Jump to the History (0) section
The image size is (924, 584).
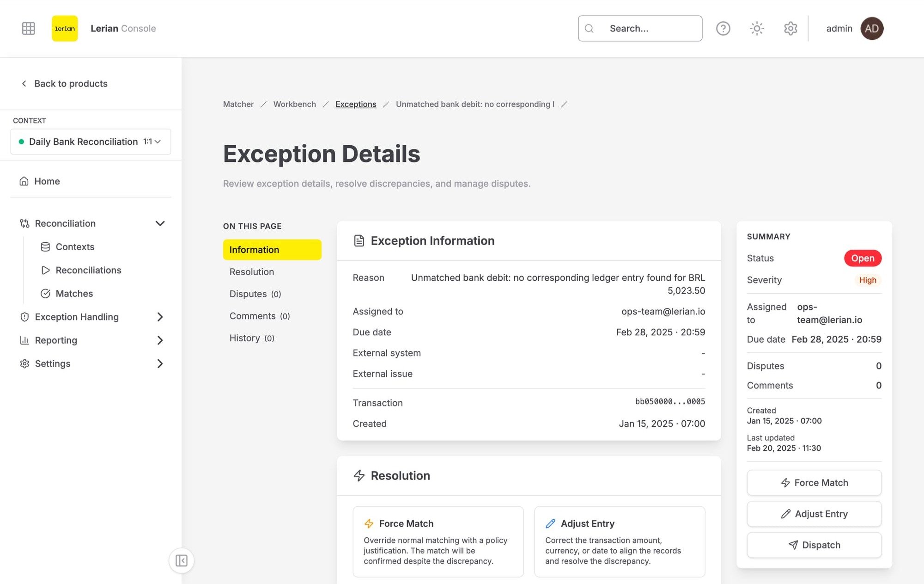[x=252, y=338]
